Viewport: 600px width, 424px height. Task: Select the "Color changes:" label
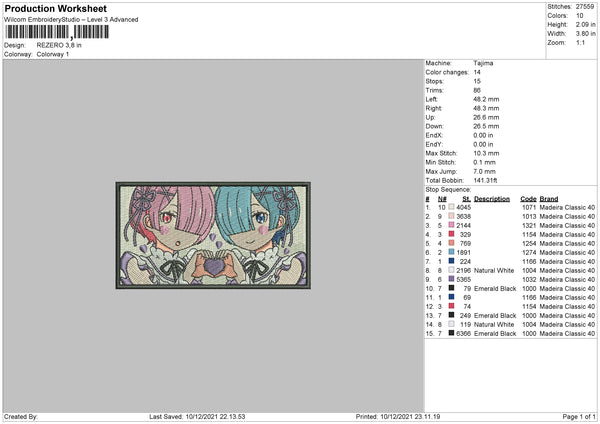(447, 72)
